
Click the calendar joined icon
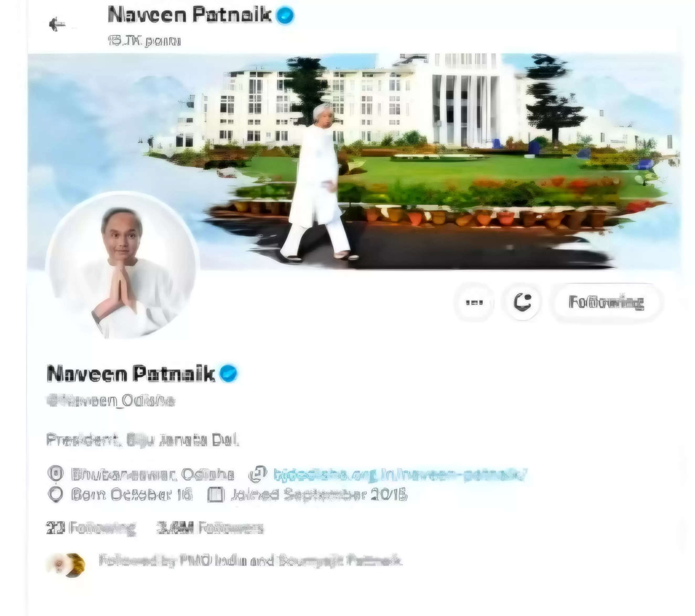216,495
